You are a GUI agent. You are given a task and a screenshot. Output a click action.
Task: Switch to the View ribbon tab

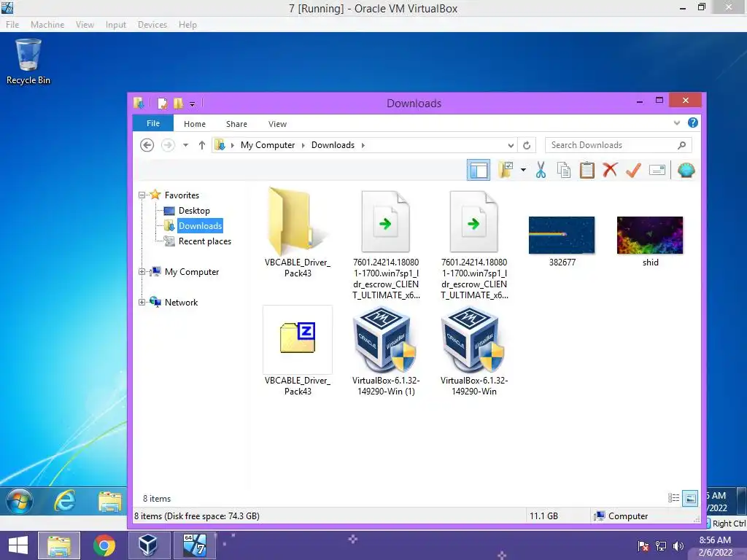277,124
